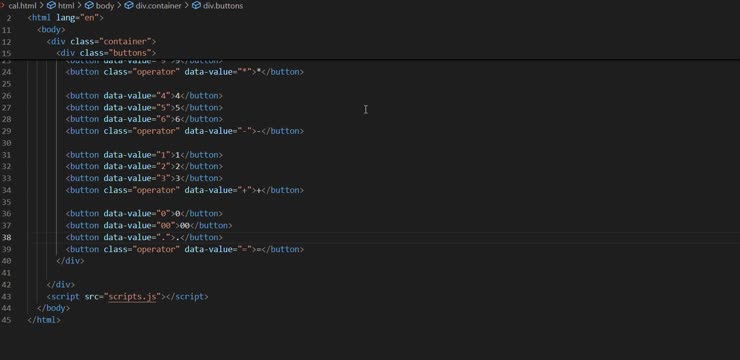Click line number 24 in the gutter
The width and height of the screenshot is (740, 360).
point(7,72)
